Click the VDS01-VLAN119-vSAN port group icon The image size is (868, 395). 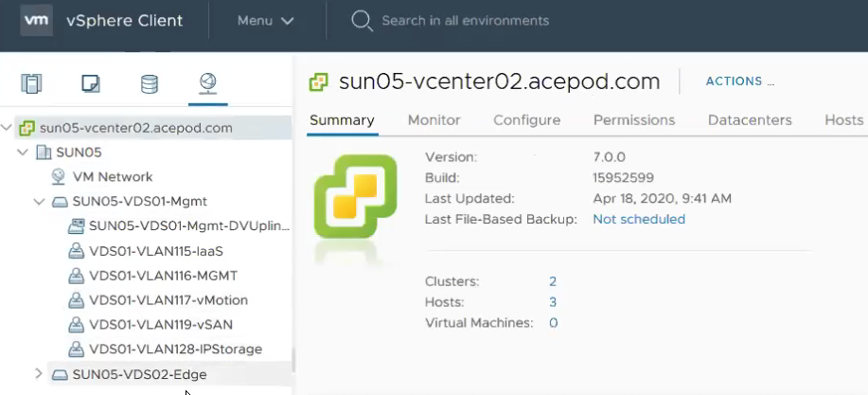point(76,325)
